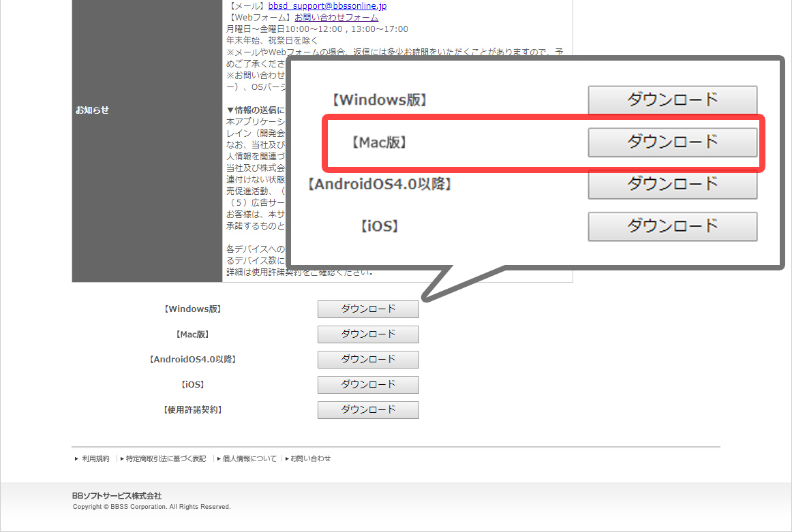Open the 個人情報について footer link
The width and height of the screenshot is (792, 532).
[x=249, y=459]
